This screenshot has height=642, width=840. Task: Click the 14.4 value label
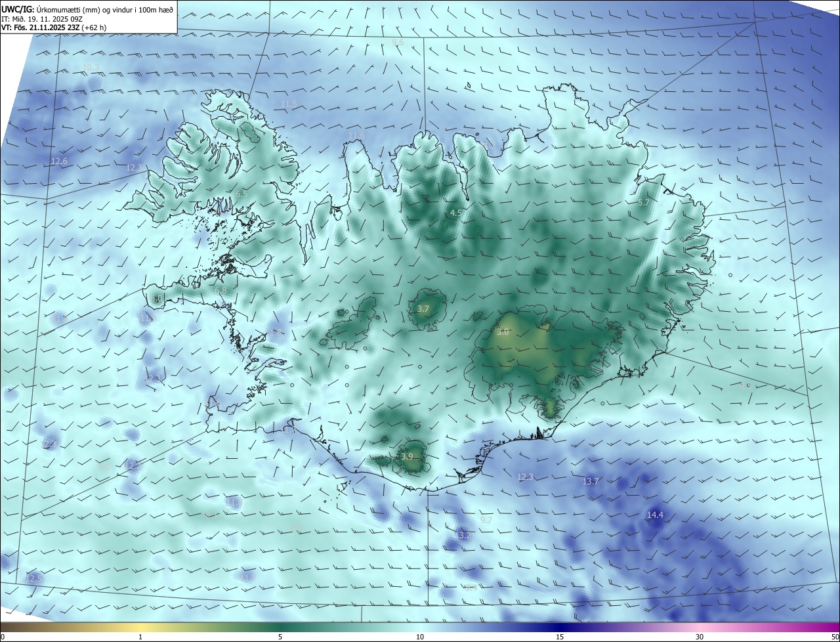[655, 515]
